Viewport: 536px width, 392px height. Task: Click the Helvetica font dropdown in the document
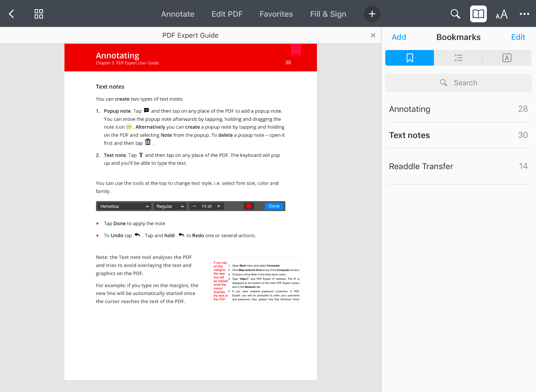point(124,206)
